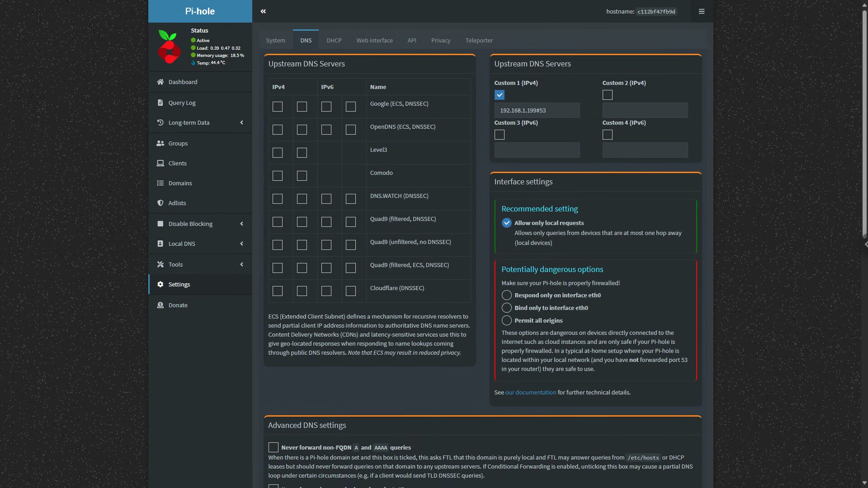This screenshot has width=868, height=488.
Task: Open the DHCP tab
Action: click(334, 40)
